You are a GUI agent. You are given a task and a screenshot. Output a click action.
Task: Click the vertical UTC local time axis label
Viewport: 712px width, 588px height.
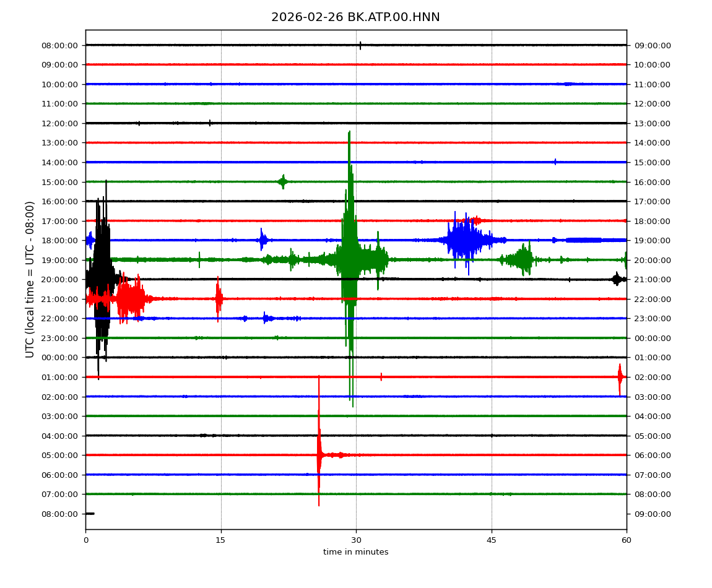click(x=30, y=279)
